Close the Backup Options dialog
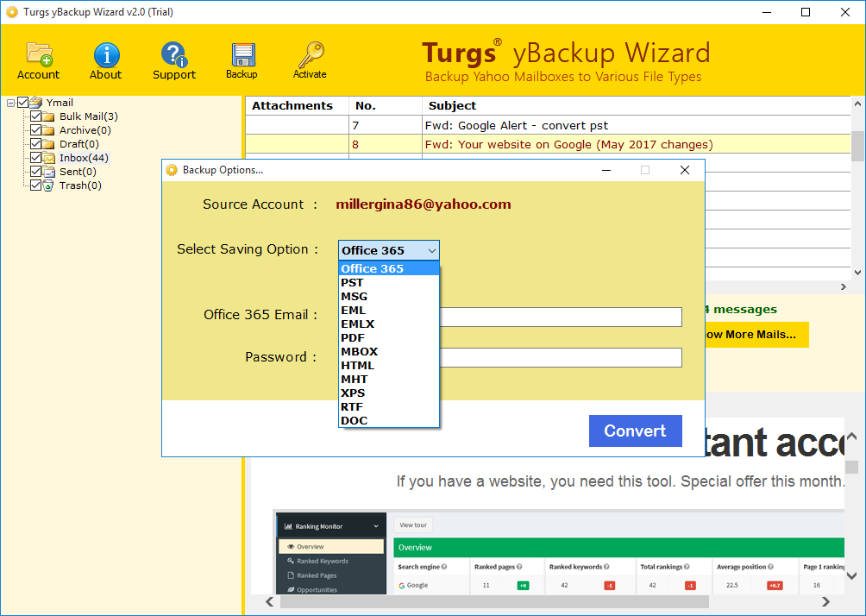 685,170
